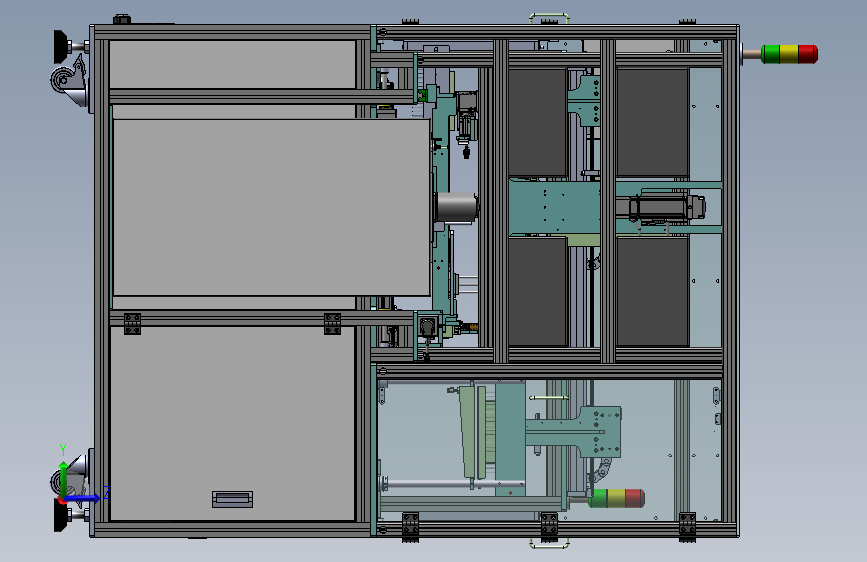Select the lower-left dark panel in right section
This screenshot has width=867, height=562.
click(x=537, y=292)
